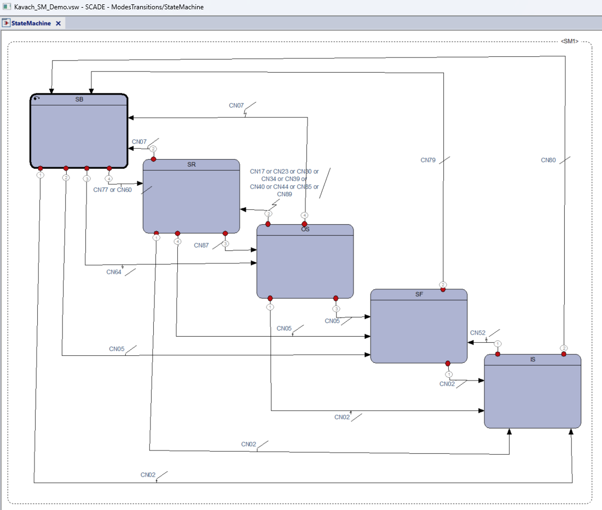
Task: Click the CN80 transition label
Action: [x=548, y=160]
